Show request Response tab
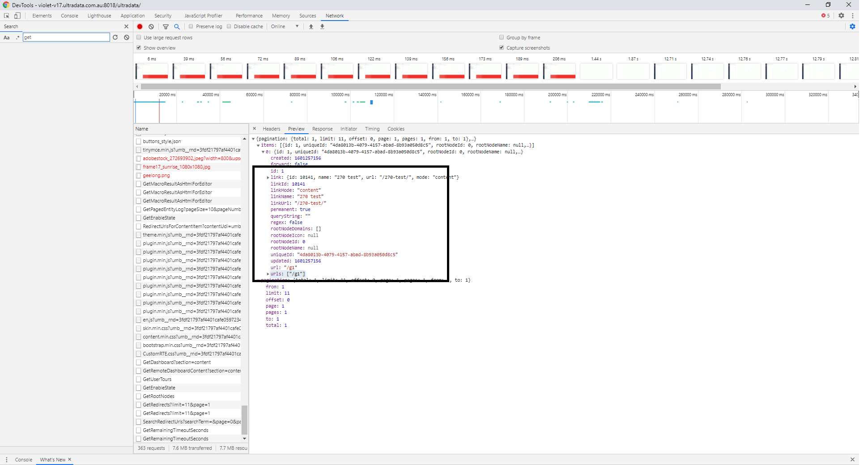 (322, 129)
